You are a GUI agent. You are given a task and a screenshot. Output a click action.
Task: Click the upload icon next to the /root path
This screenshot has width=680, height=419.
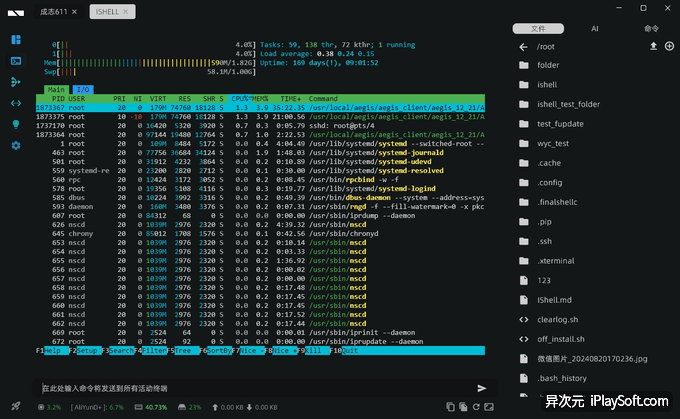click(x=653, y=46)
